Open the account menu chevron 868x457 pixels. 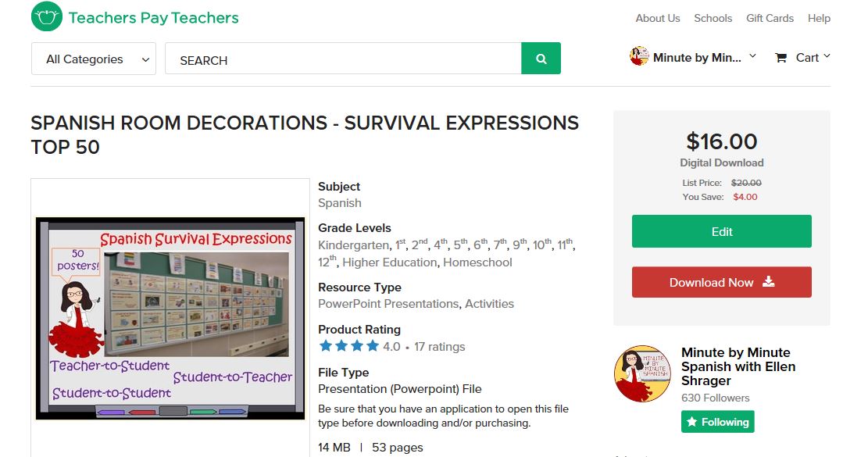752,56
